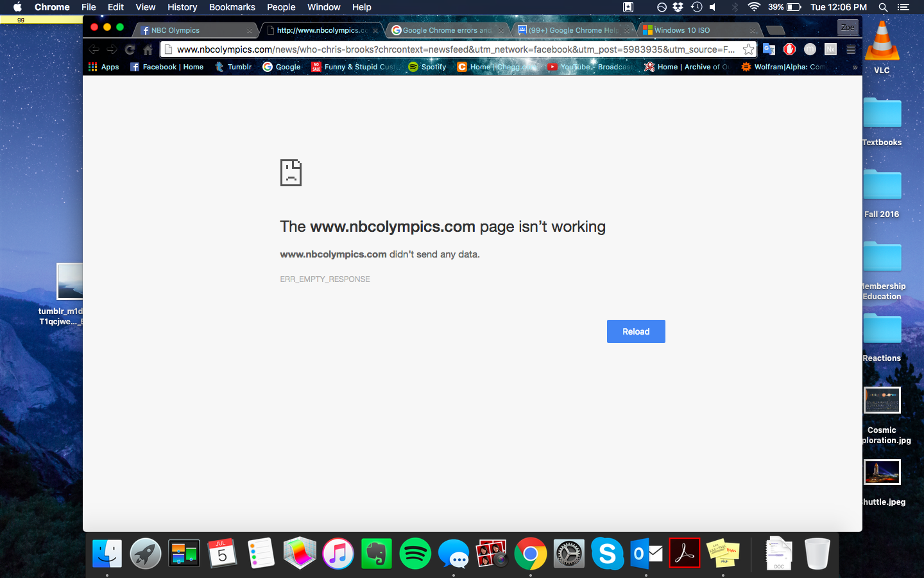
Task: Open Launchpad rocket icon in the dock
Action: pyautogui.click(x=146, y=553)
